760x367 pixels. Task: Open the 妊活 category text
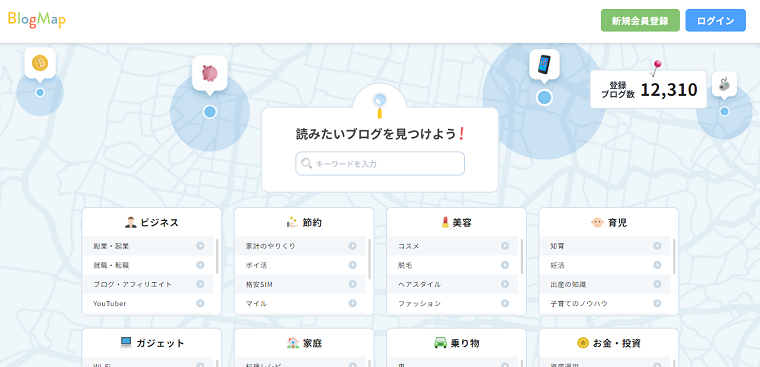pyautogui.click(x=557, y=265)
